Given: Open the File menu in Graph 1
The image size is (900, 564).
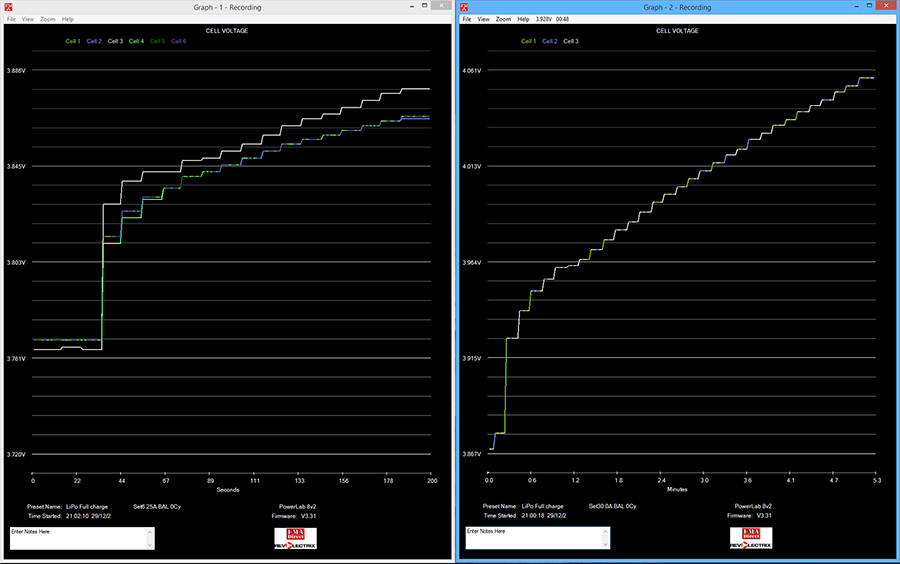Looking at the screenshot, I should 12,19.
